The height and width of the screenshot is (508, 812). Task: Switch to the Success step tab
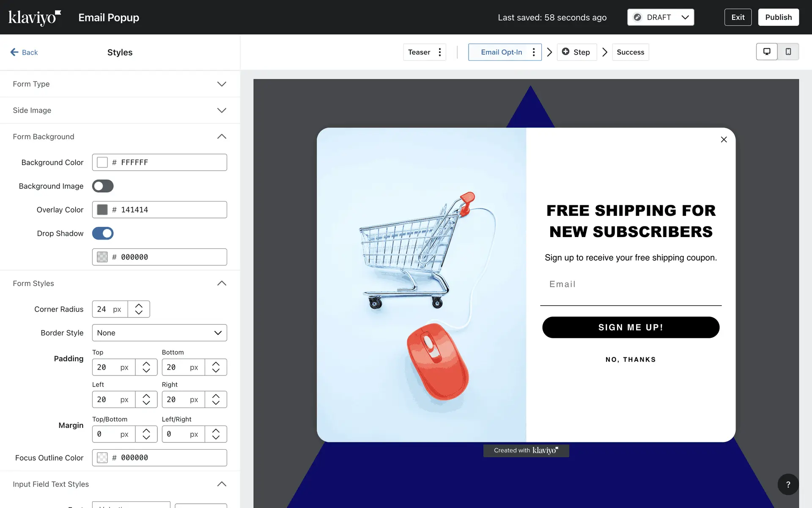[x=630, y=52]
